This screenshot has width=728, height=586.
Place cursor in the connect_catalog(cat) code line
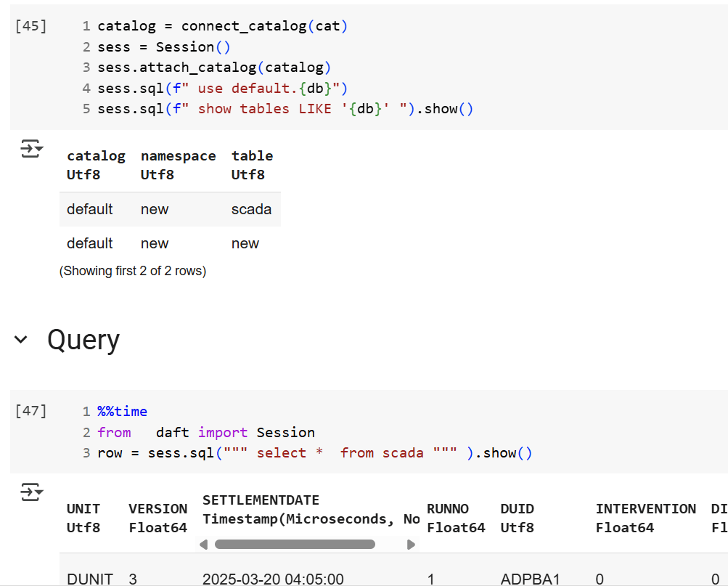point(223,26)
